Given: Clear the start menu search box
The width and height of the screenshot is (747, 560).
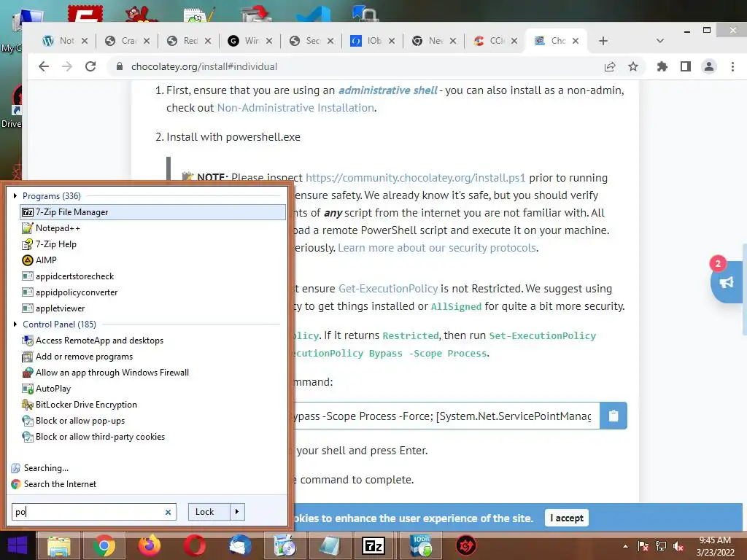Looking at the screenshot, I should click(168, 512).
